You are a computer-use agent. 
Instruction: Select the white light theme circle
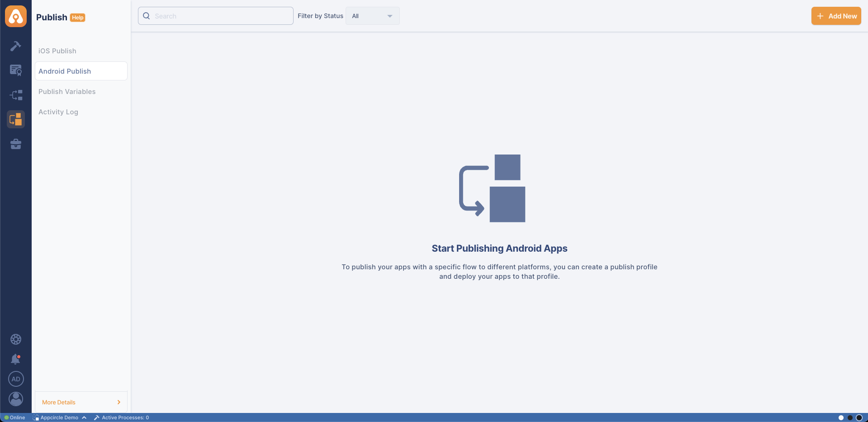point(841,417)
